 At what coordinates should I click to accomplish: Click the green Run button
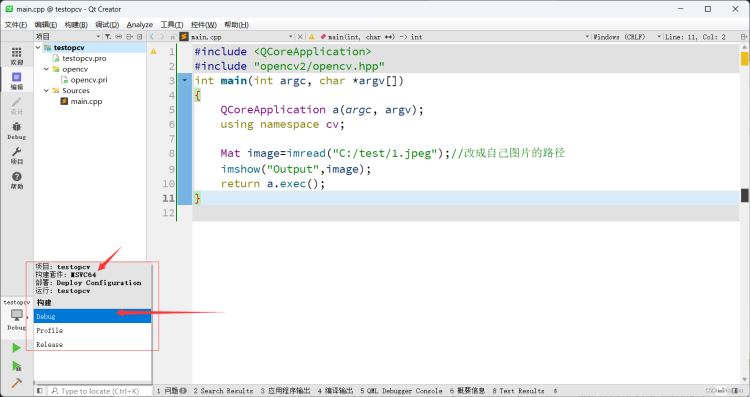(17, 348)
